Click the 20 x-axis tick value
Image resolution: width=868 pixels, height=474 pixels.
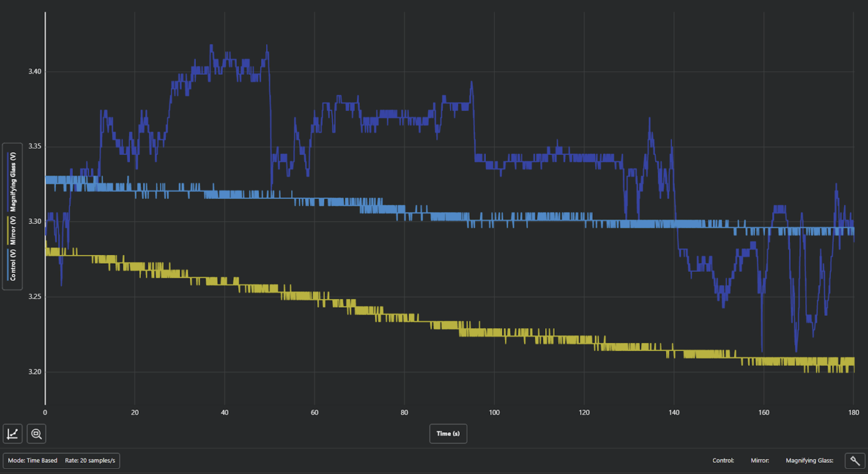tap(135, 412)
